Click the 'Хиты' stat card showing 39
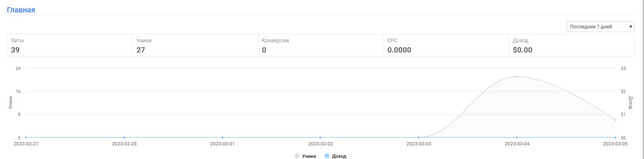The height and width of the screenshot is (159, 644). click(x=69, y=45)
